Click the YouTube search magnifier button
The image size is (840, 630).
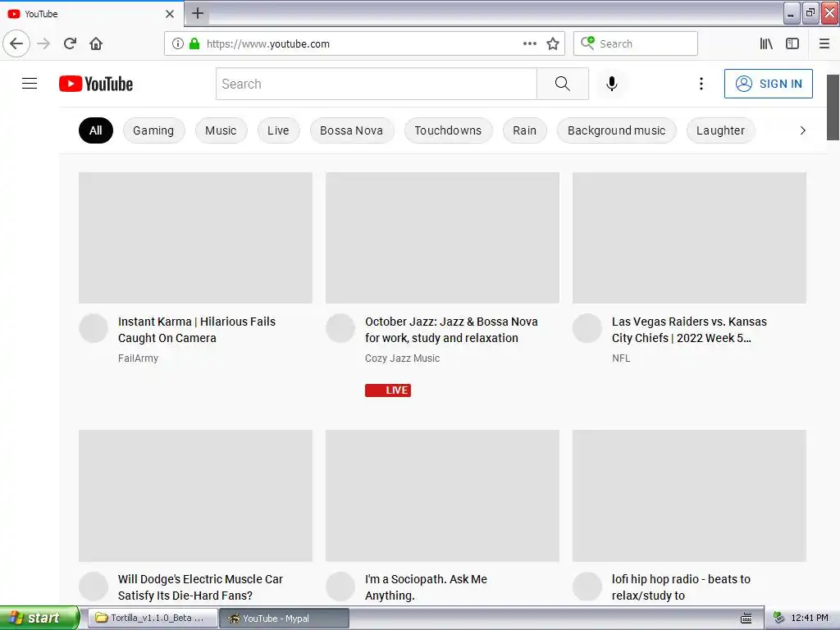[563, 84]
